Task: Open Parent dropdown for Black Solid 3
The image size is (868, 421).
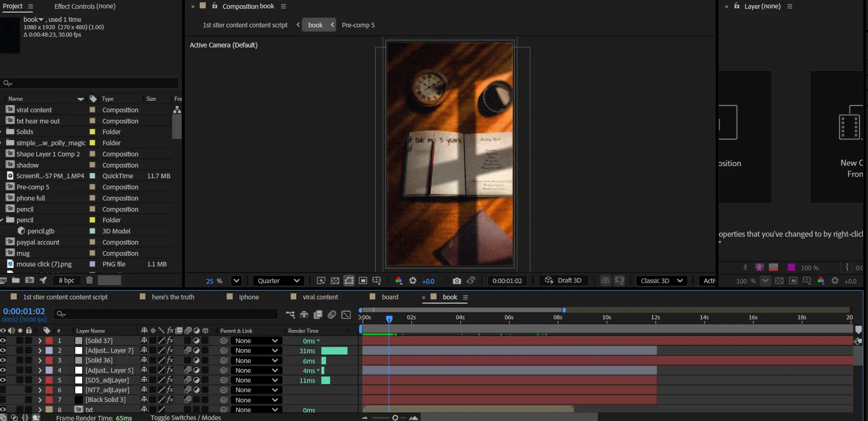Action: tap(256, 400)
